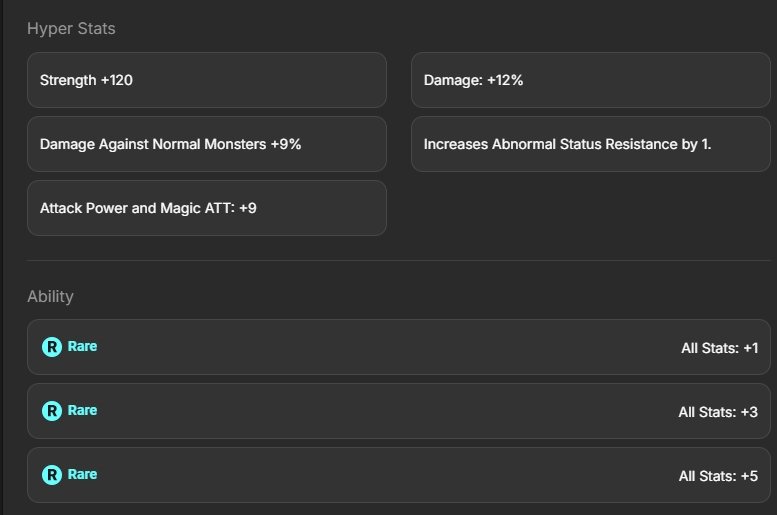Click the All Stats: +5 value text
Viewport: 777px width, 515px height.
coord(718,476)
